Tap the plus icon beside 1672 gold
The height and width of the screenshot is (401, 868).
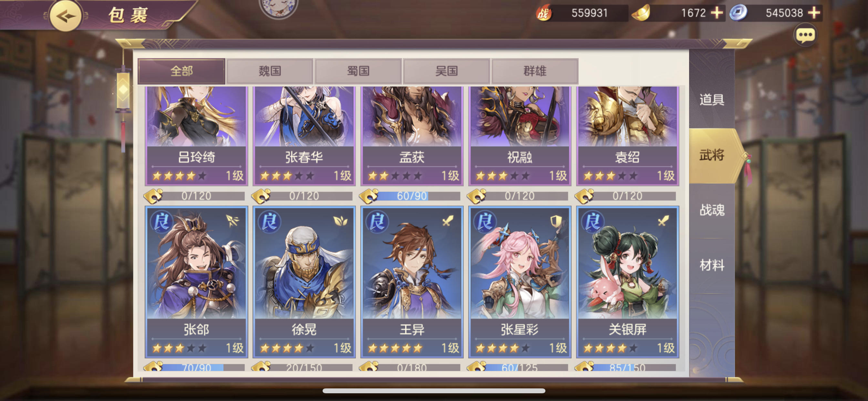[717, 13]
